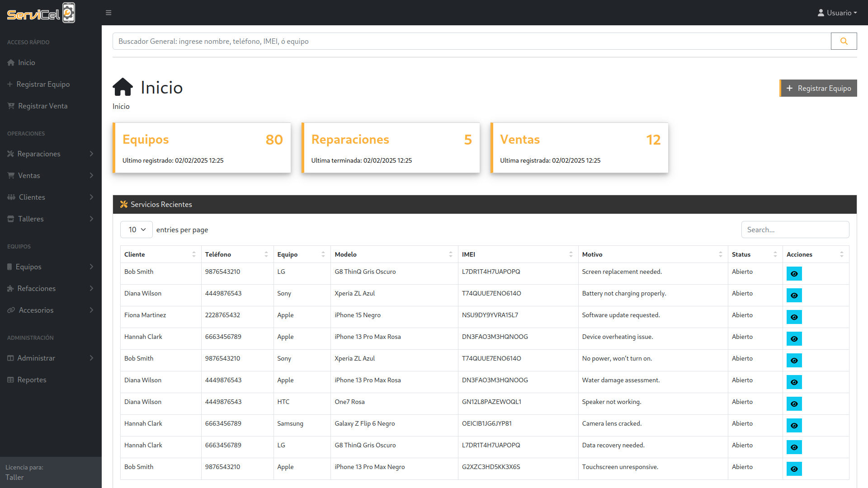The width and height of the screenshot is (868, 488).
Task: Sort table by Cliente column
Action: (x=160, y=254)
